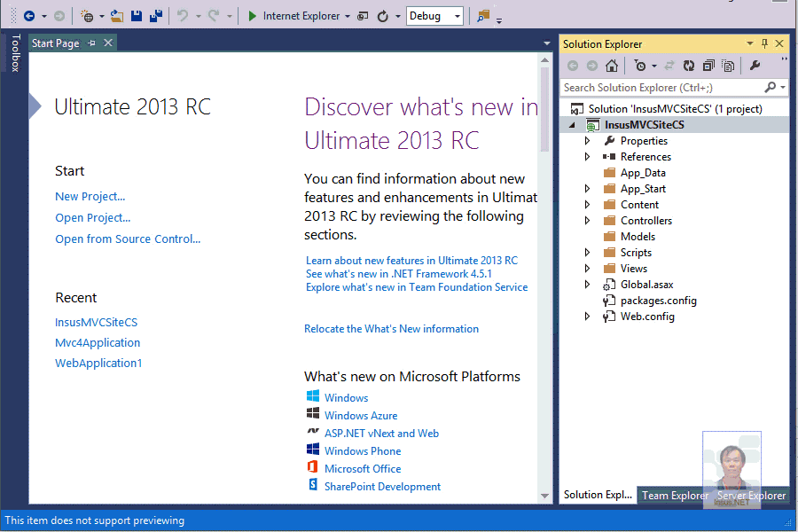The width and height of the screenshot is (798, 532).
Task: Toggle Auto Hide pin on Solution Explorer
Action: (x=764, y=43)
